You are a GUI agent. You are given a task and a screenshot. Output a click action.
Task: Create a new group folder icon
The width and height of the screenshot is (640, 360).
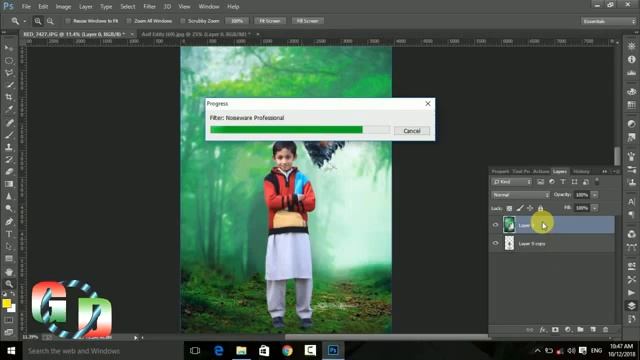(x=580, y=329)
